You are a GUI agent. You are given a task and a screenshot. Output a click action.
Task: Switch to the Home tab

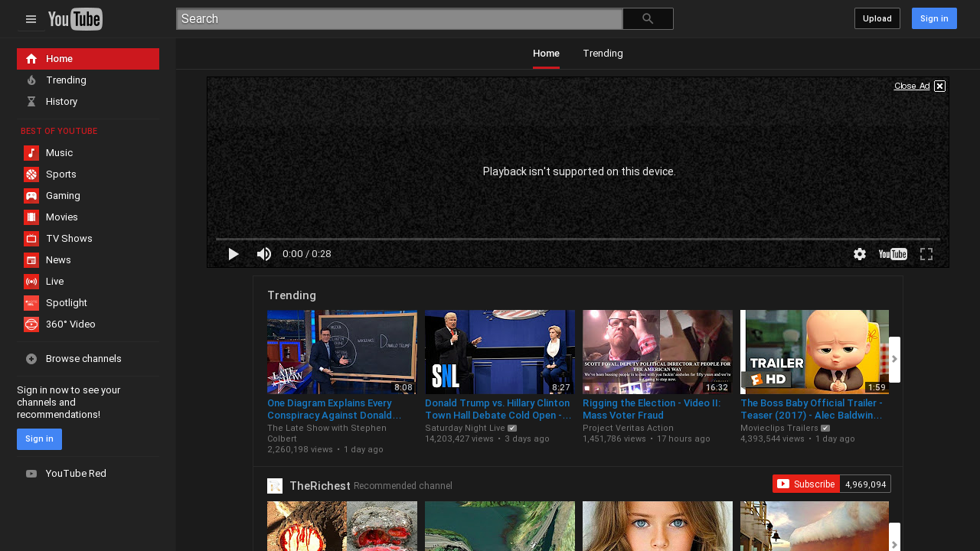click(x=546, y=54)
